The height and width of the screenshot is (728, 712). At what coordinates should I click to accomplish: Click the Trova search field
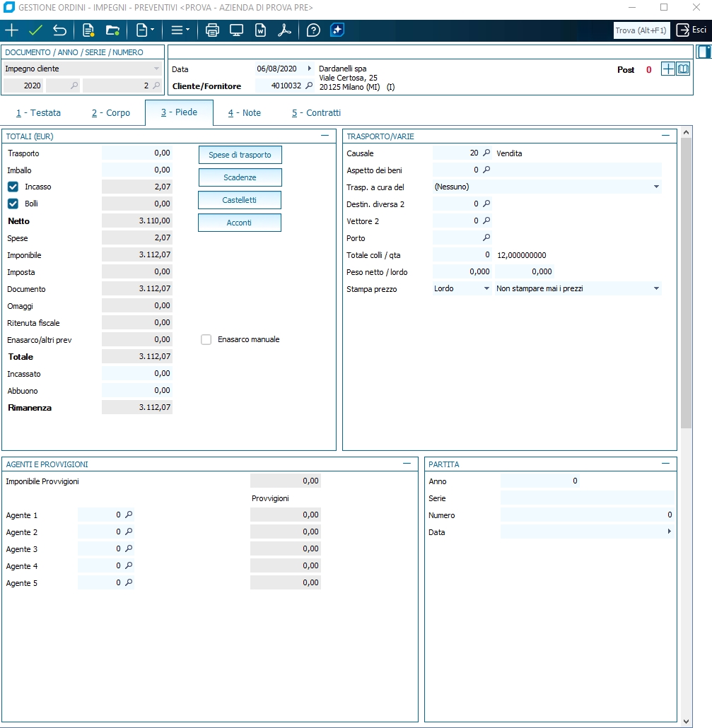tap(641, 30)
